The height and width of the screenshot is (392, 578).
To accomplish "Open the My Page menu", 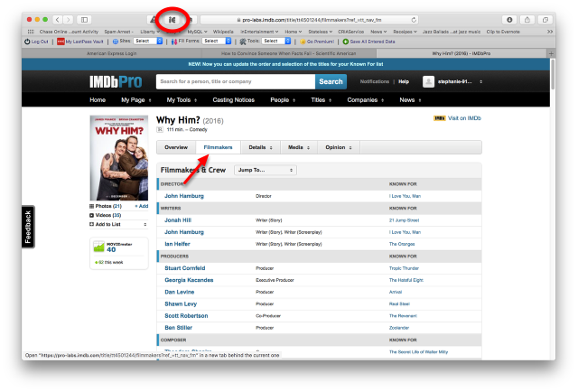I will click(x=136, y=100).
